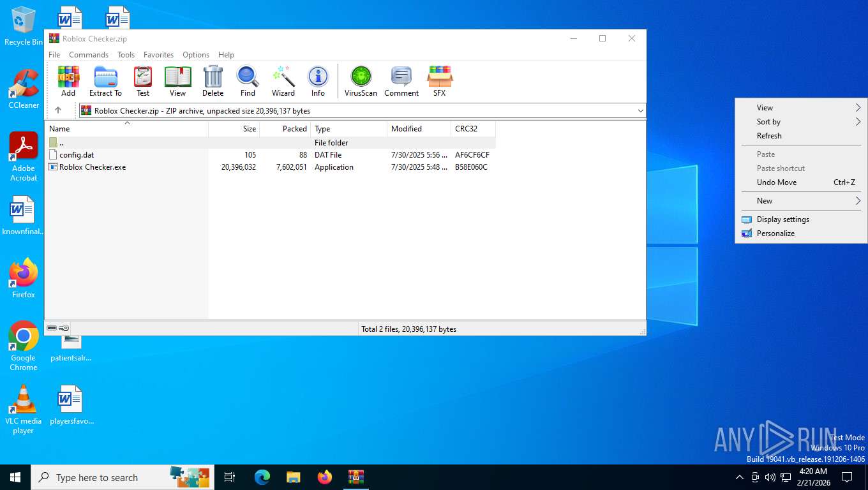
Task: Click the Add toolbar icon in WinRAR
Action: pyautogui.click(x=68, y=81)
